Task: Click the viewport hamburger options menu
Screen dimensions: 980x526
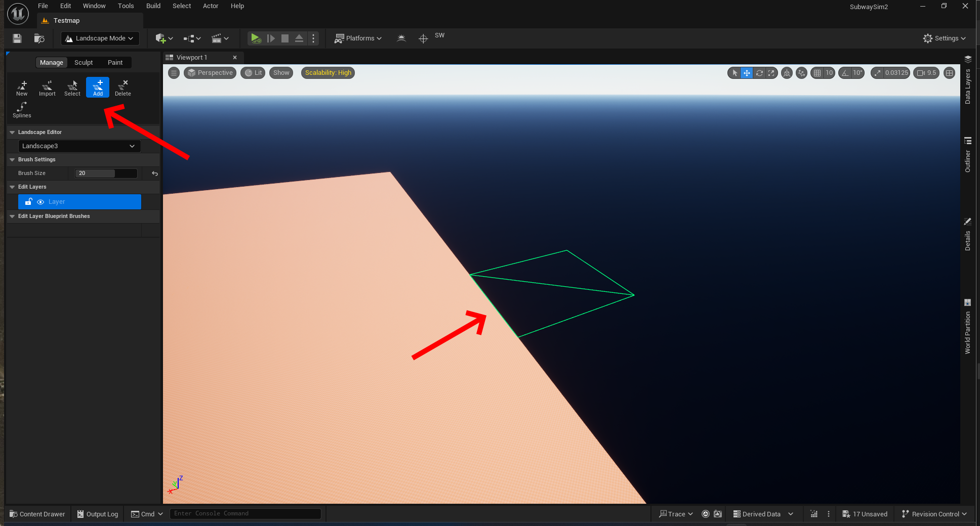Action: pyautogui.click(x=174, y=73)
